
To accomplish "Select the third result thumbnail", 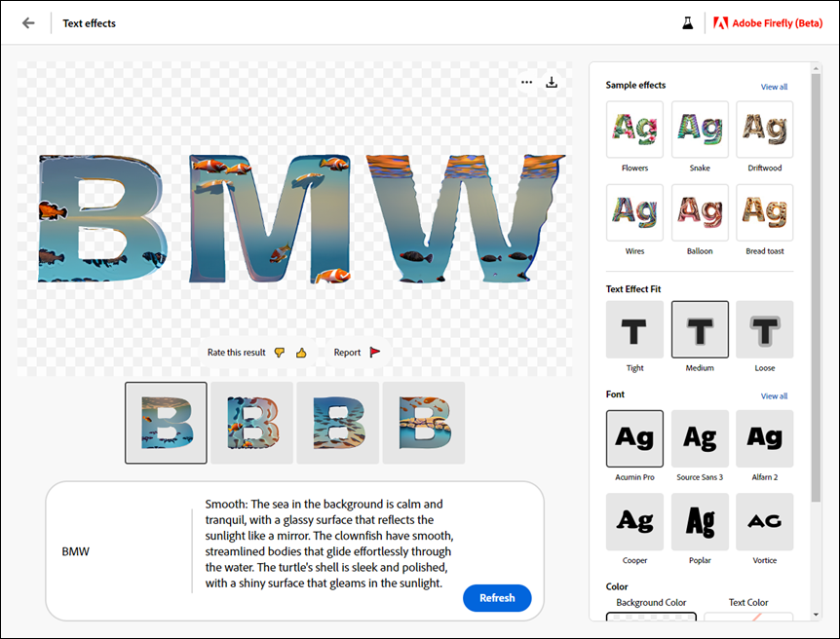I will [337, 423].
